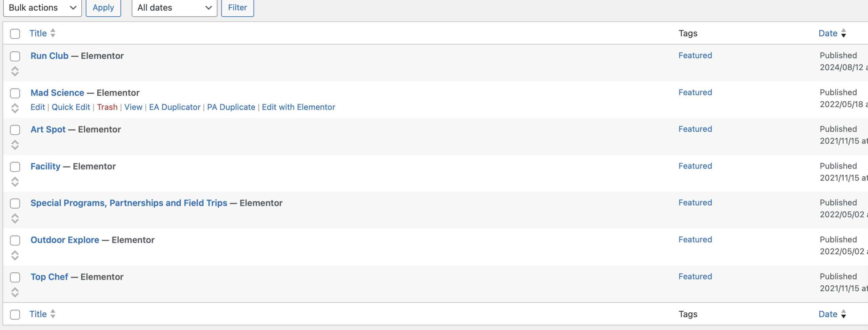Image resolution: width=868 pixels, height=330 pixels.
Task: Click the sort arrows beside the top Title header
Action: (x=53, y=33)
